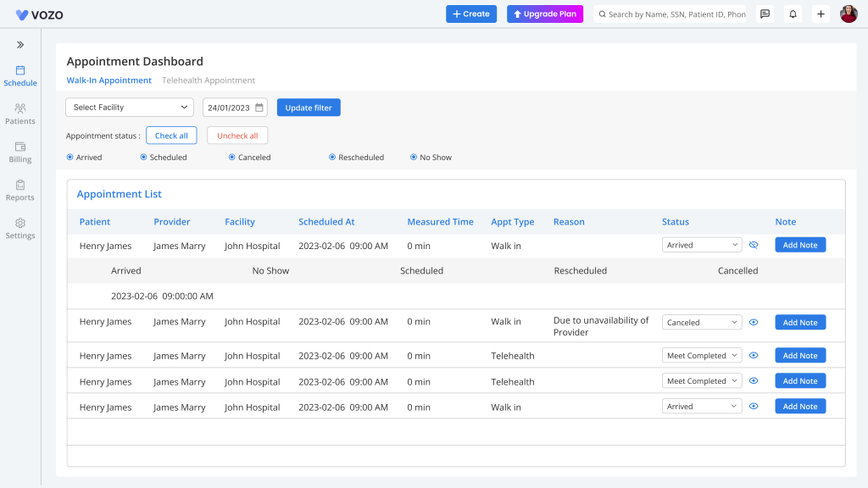Click the Vozo logo
Viewport: 868px width, 488px height.
tap(39, 15)
